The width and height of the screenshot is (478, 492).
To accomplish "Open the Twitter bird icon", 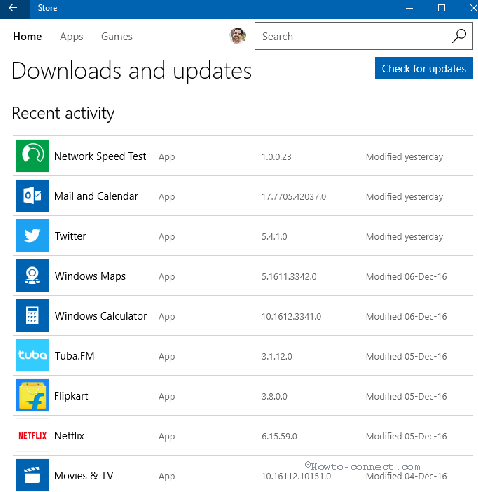I will coord(32,236).
